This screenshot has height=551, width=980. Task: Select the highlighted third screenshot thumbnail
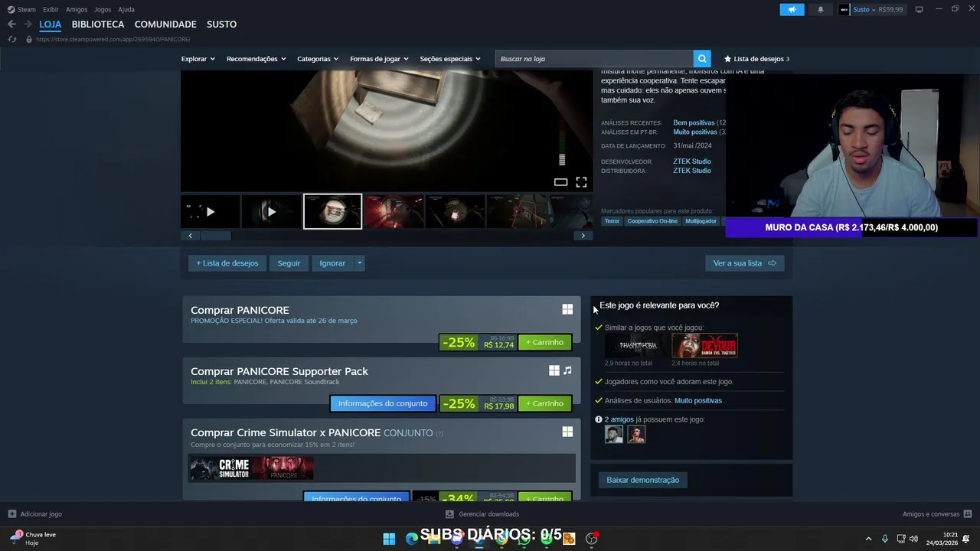[x=332, y=212]
